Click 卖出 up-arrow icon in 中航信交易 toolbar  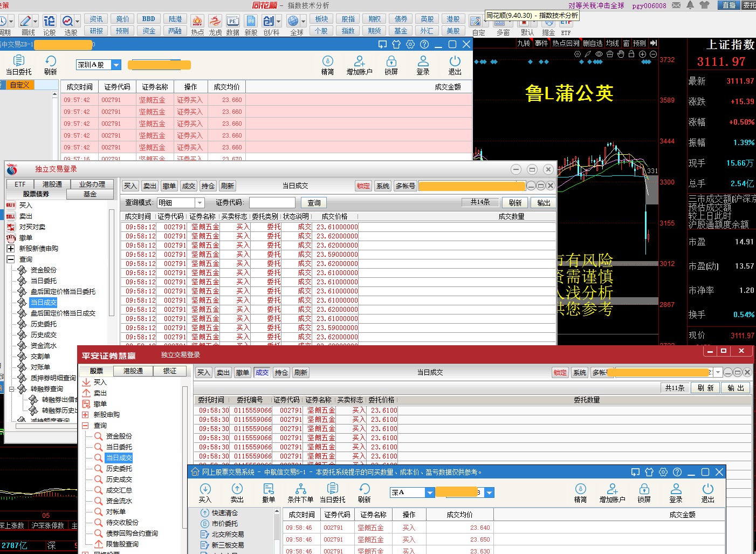(237, 493)
